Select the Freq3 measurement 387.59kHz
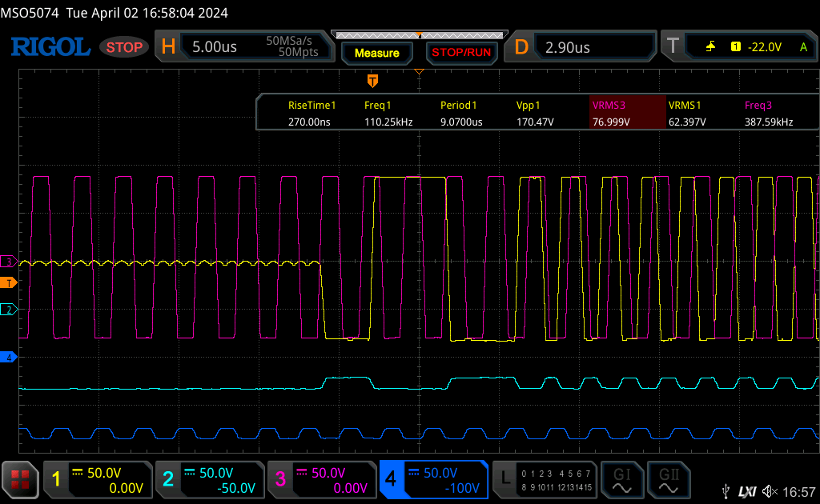This screenshot has height=504, width=820. click(769, 114)
